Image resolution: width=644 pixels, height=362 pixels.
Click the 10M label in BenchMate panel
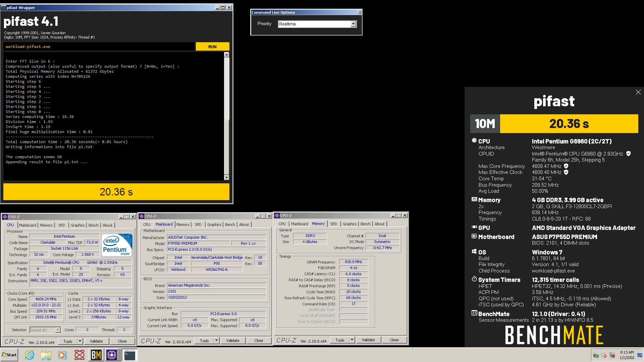pyautogui.click(x=485, y=124)
